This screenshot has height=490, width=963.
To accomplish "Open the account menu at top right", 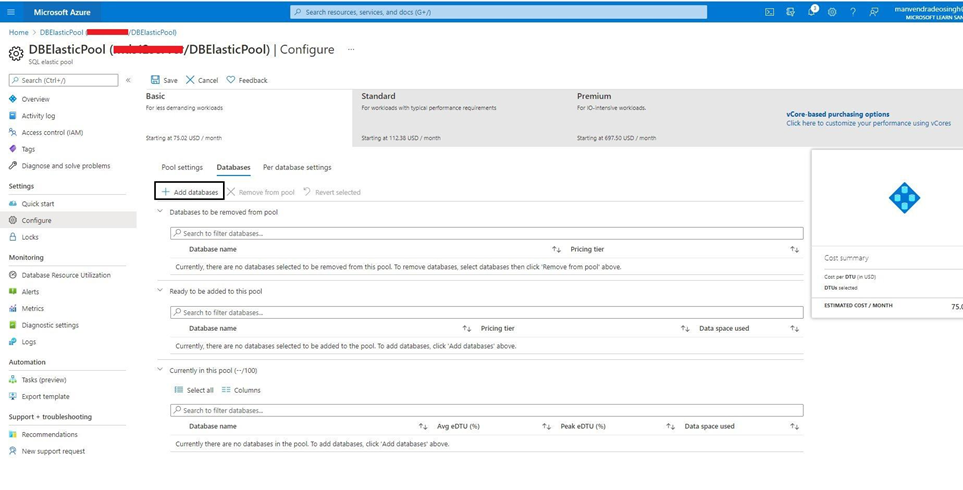I will pyautogui.click(x=928, y=12).
